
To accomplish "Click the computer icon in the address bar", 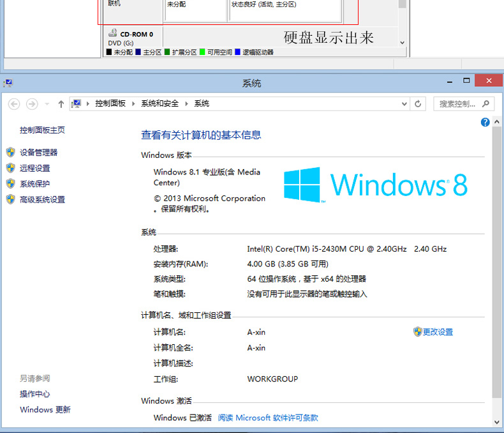I will [x=77, y=103].
